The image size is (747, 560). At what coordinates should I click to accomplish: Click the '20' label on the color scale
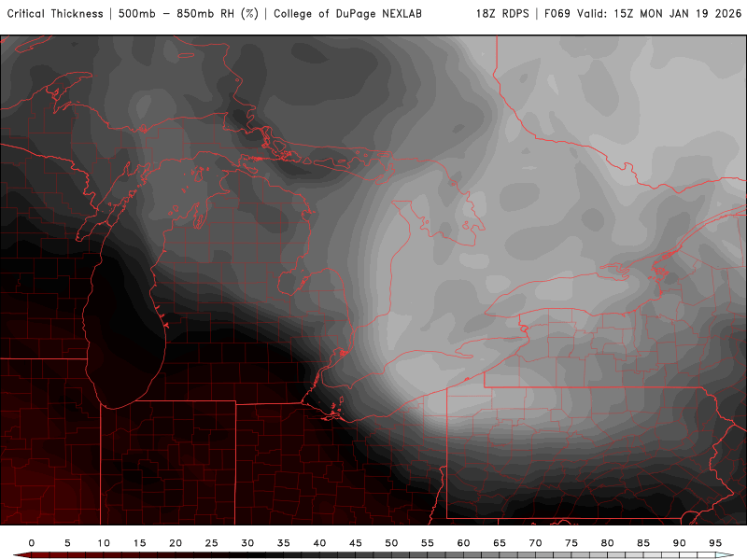click(176, 543)
